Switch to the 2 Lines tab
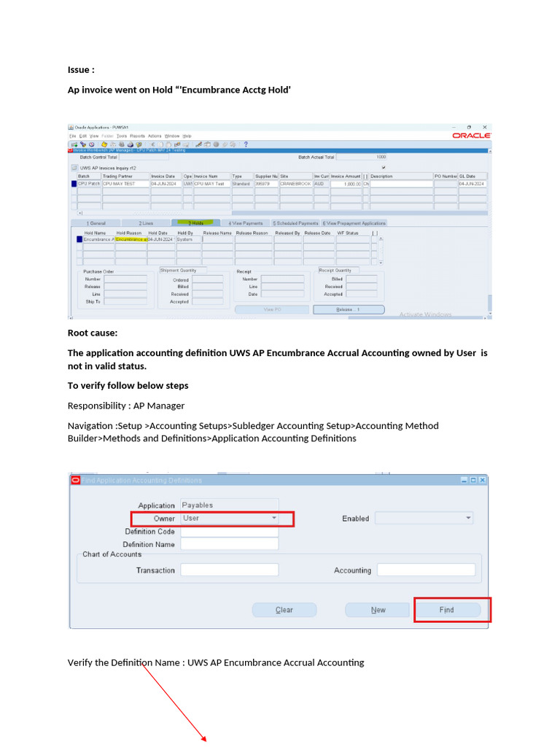Image resolution: width=560 pixels, height=747 pixels. (x=146, y=223)
